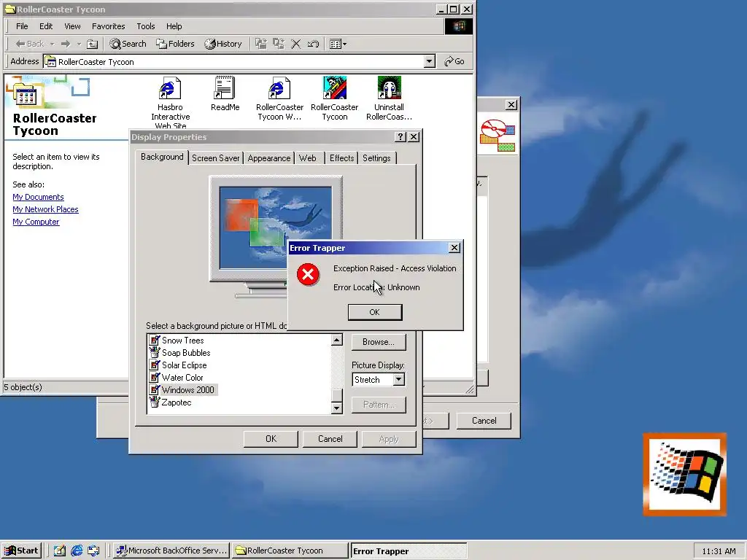Follow the My Computer link
The width and height of the screenshot is (747, 560).
[x=36, y=222]
